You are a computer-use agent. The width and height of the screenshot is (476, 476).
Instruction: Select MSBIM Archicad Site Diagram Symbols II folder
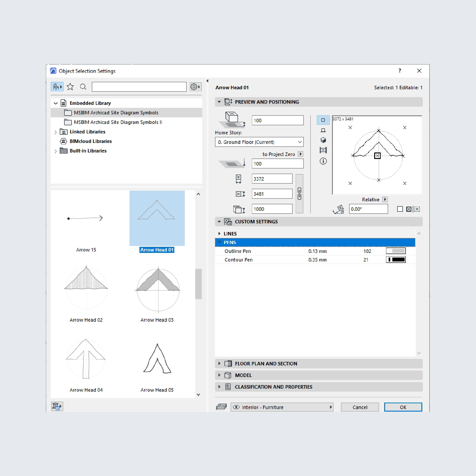(x=118, y=122)
